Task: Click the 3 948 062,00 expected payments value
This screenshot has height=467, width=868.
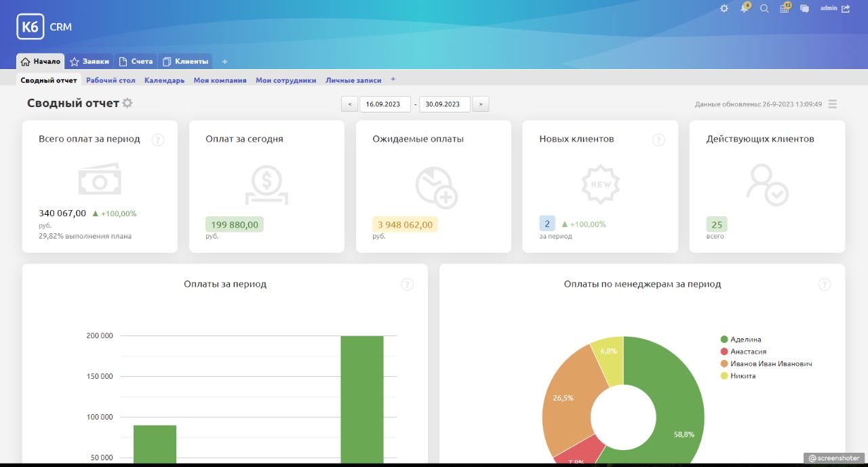Action: [x=405, y=224]
